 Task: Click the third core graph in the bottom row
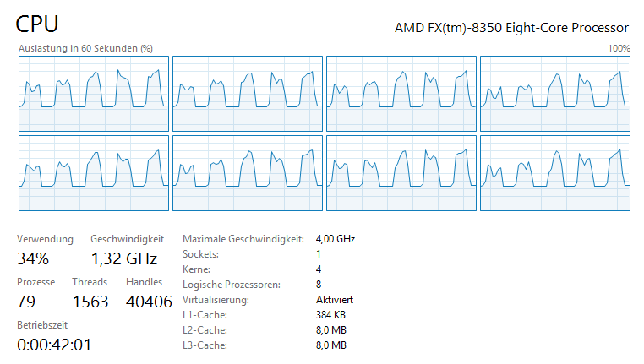(x=401, y=173)
